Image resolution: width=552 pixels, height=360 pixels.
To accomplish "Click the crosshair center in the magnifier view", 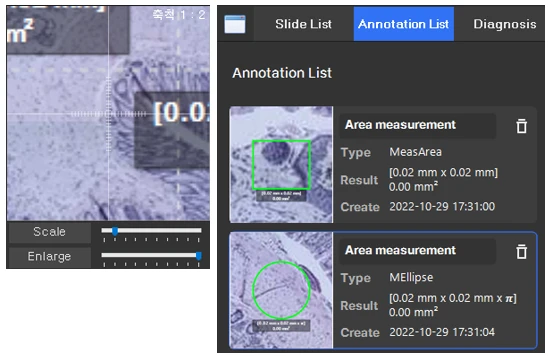I will [108, 114].
